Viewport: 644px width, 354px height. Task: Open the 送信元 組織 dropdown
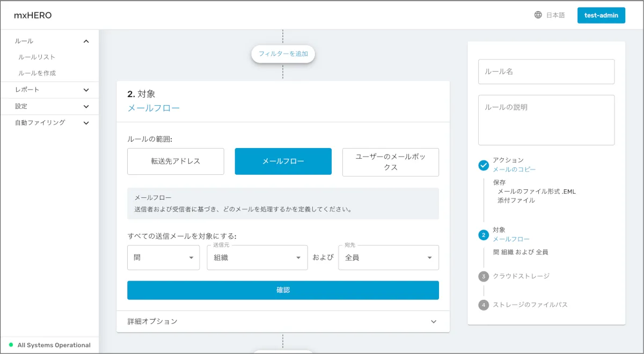point(257,257)
